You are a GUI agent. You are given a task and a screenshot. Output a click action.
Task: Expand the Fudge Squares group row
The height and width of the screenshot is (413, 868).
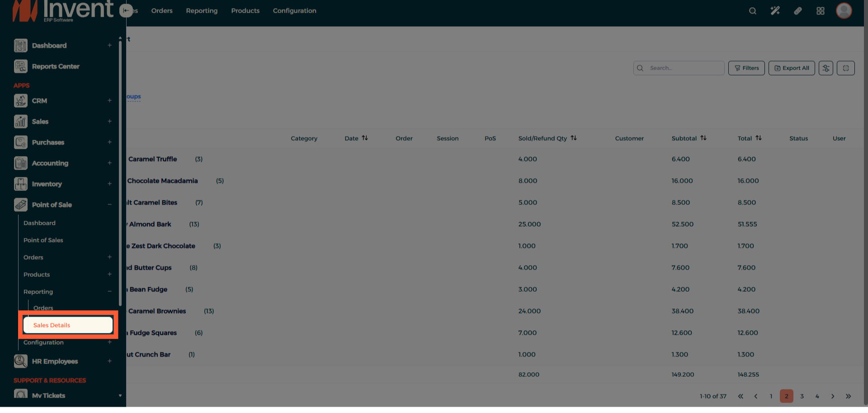click(495, 333)
